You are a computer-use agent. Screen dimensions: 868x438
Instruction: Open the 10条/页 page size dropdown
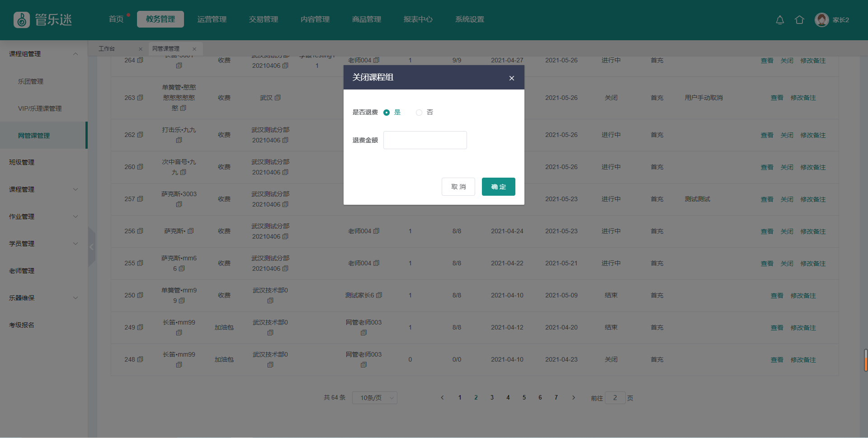click(374, 398)
